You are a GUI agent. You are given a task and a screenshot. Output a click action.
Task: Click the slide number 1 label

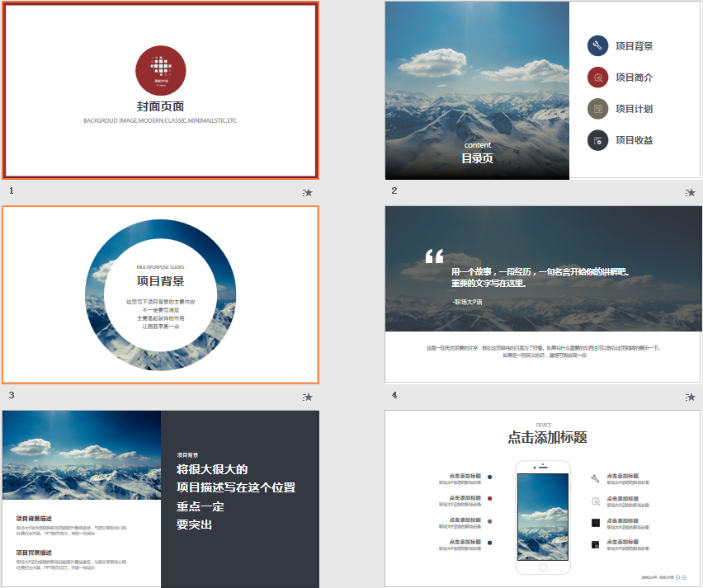click(12, 191)
